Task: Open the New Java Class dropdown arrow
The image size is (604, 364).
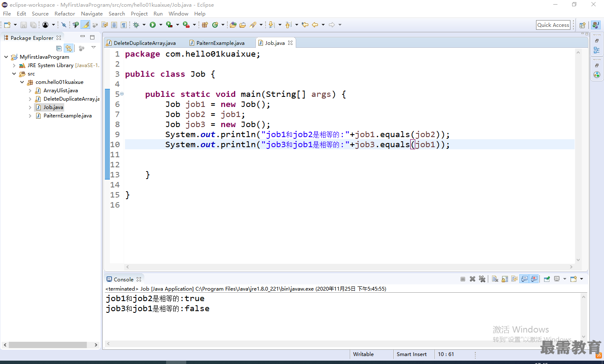Action: pyautogui.click(x=223, y=25)
